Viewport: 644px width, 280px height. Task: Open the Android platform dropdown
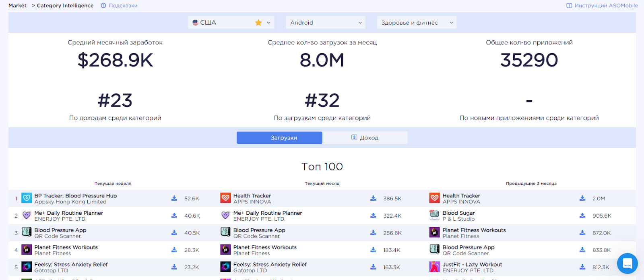[x=326, y=23]
